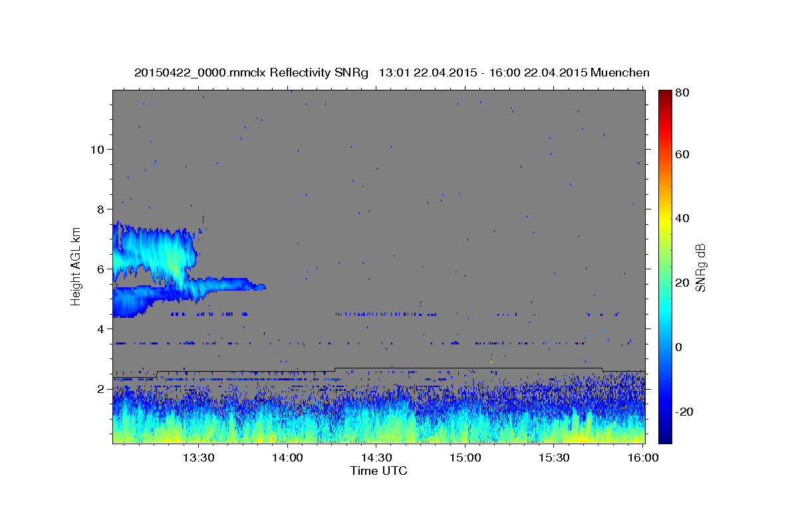Click the colorbar value 60
The image size is (798, 532).
tap(682, 154)
